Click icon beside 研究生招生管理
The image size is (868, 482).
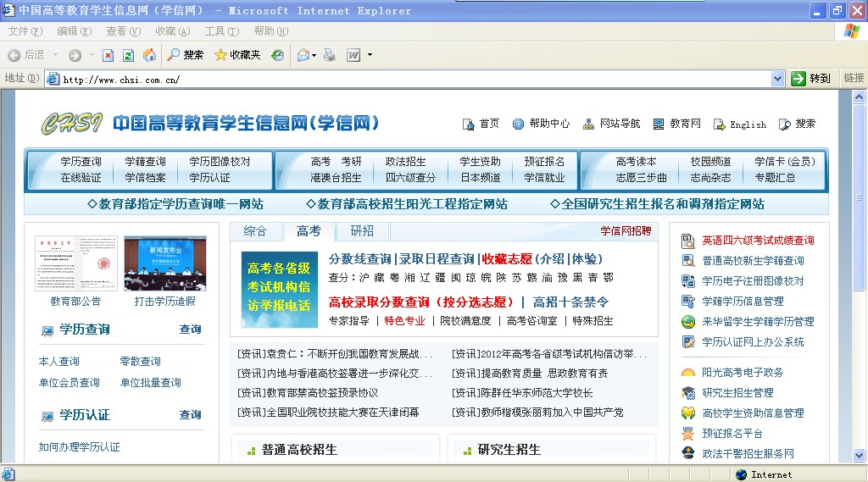pyautogui.click(x=688, y=393)
